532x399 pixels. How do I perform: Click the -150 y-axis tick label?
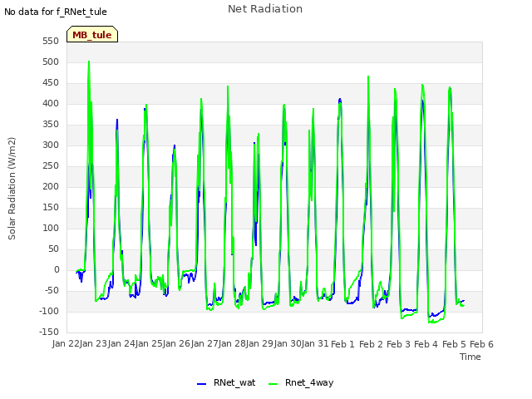49,332
